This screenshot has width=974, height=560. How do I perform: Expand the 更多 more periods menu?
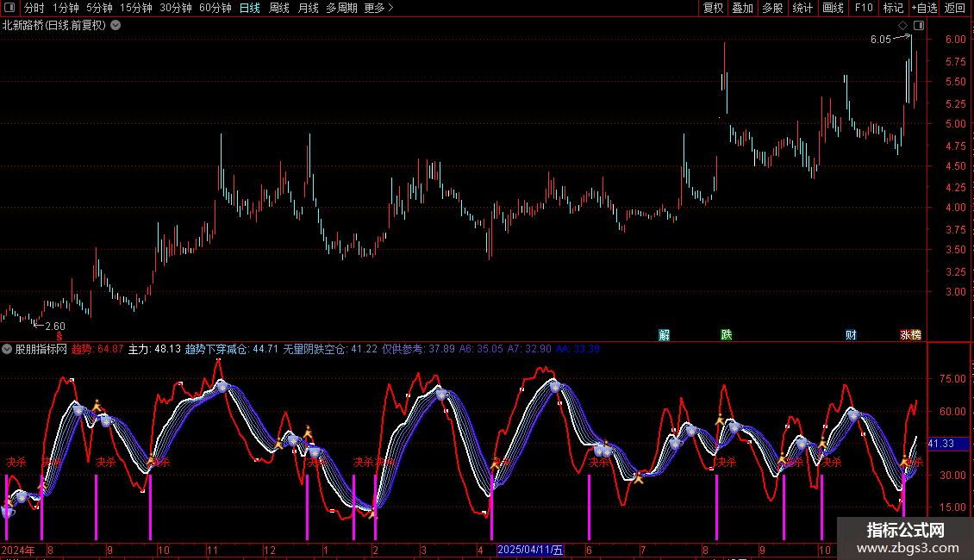coord(379,8)
